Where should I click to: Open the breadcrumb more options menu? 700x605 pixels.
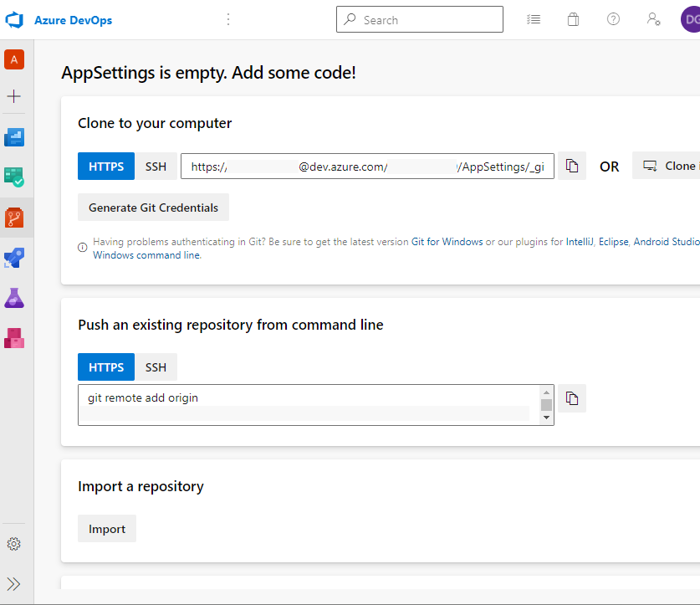tap(228, 19)
